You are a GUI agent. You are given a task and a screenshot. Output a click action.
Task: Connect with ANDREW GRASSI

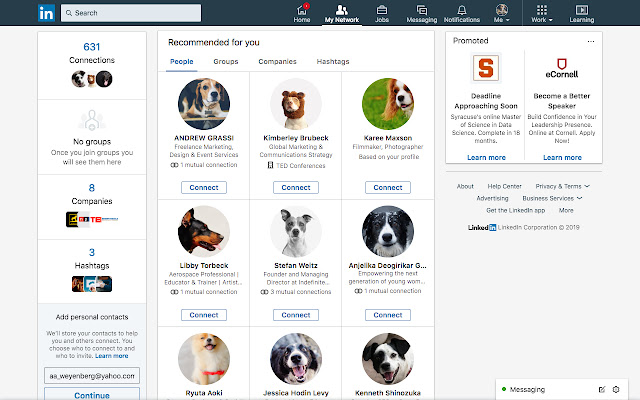click(x=205, y=187)
